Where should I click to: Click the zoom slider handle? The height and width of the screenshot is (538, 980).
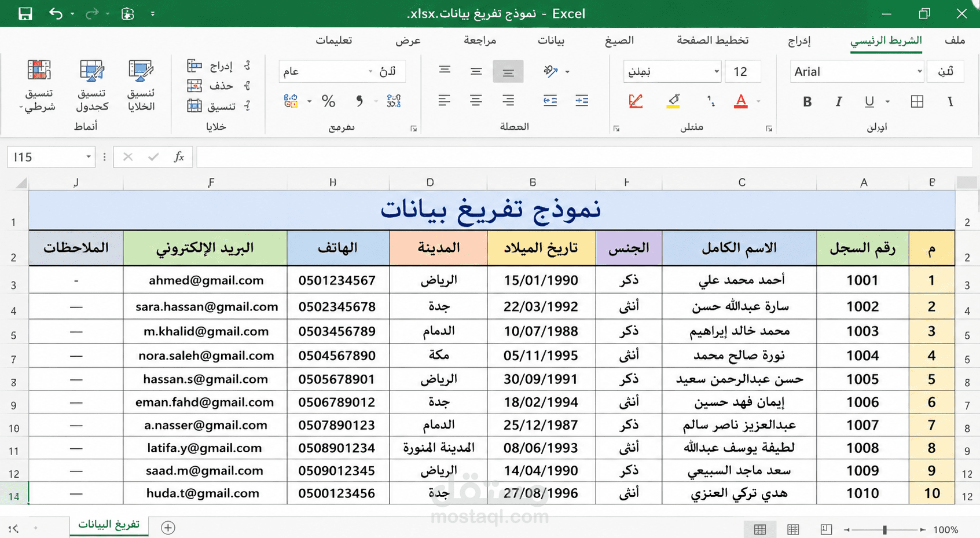click(884, 529)
